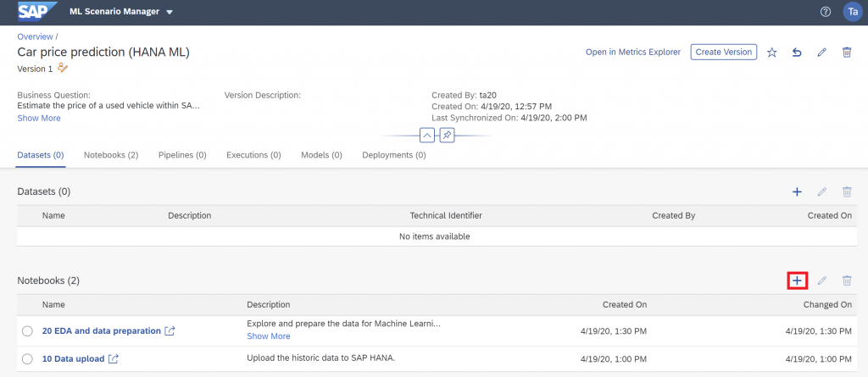Click the Datasets section edit pencil icon
This screenshot has height=377, width=868.
pos(822,192)
